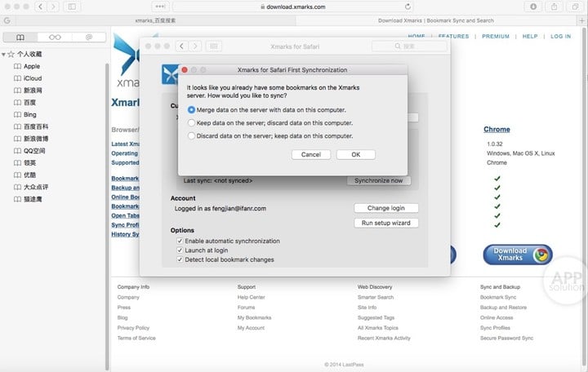This screenshot has width=588, height=372.
Task: Open Help Center footer link
Action: (251, 297)
